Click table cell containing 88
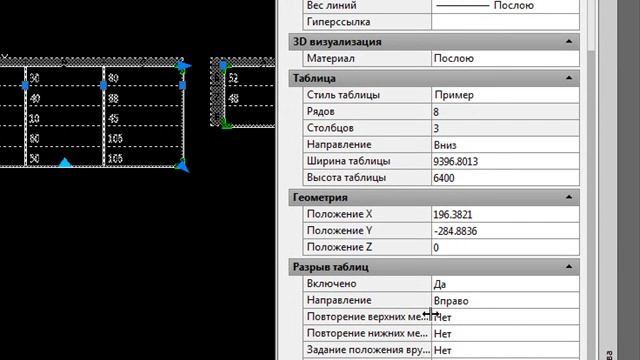 (x=143, y=98)
